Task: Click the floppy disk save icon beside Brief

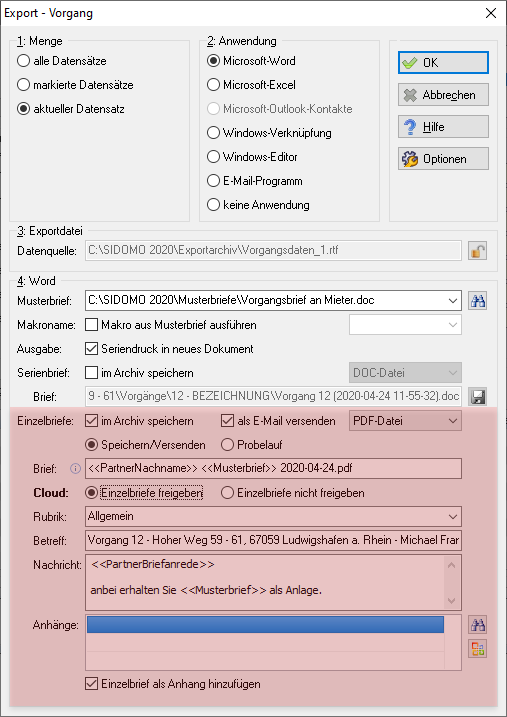Action: (x=477, y=396)
